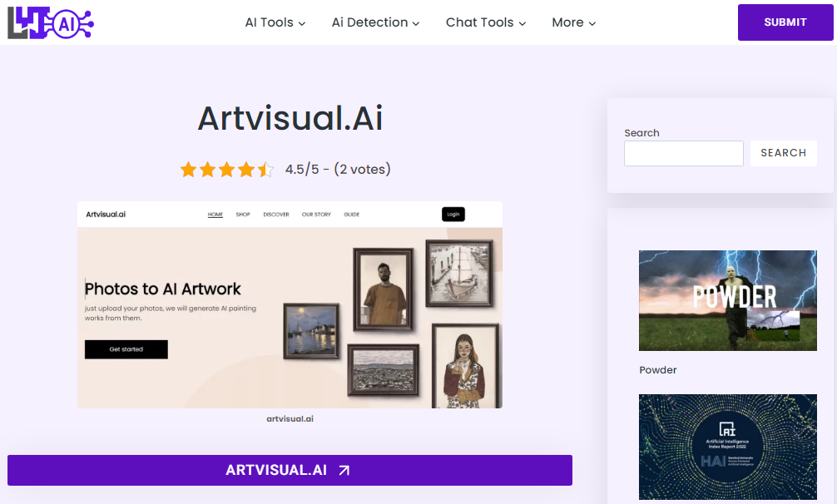
Task: Open the AI Index Report 2022 thumbnail
Action: click(727, 447)
